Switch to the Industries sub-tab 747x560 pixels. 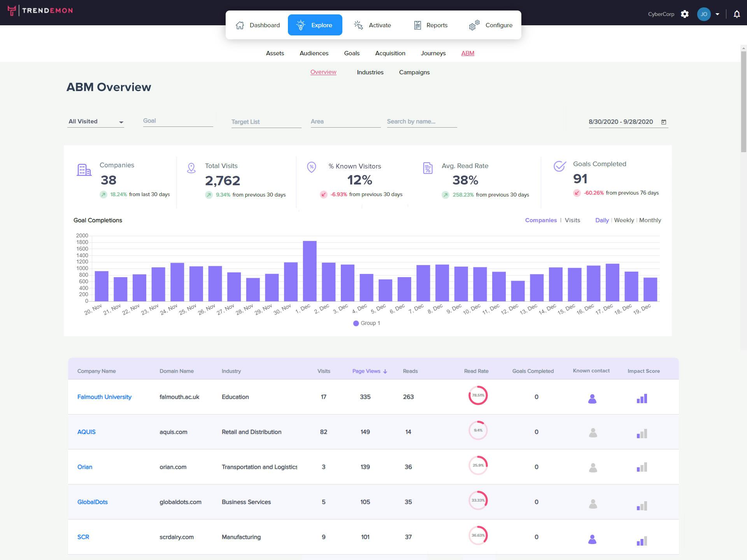370,72
